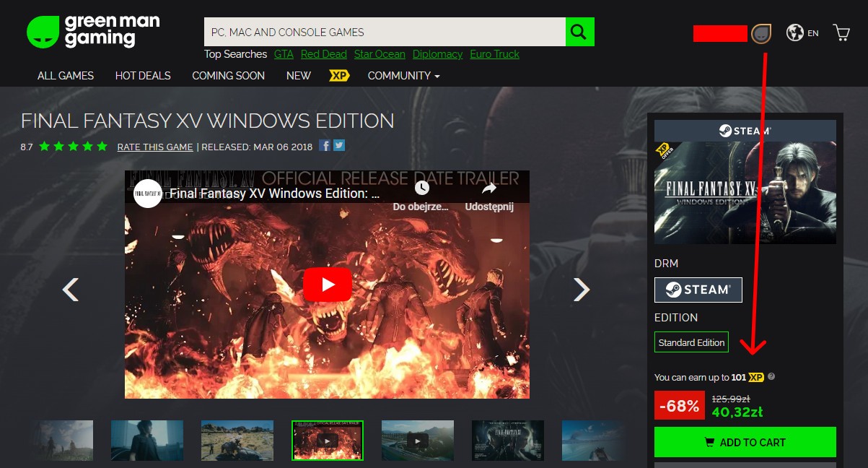Click the XP badge in navigation bar
The image size is (868, 468).
pos(339,75)
